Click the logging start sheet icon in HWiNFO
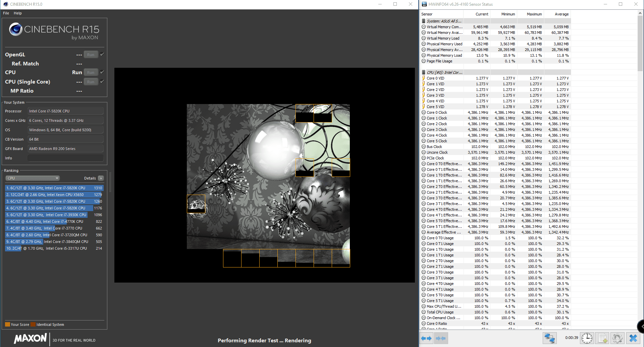This screenshot has width=644, height=347. point(603,338)
